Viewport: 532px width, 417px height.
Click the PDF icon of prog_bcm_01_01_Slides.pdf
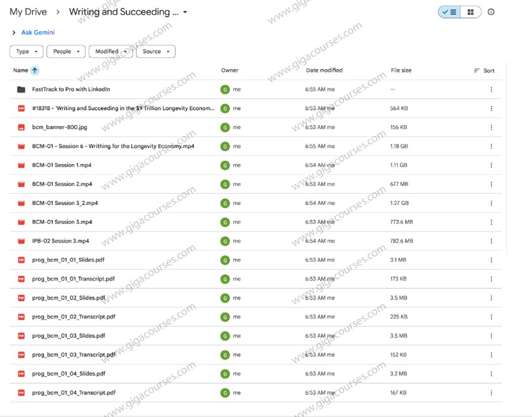point(21,260)
